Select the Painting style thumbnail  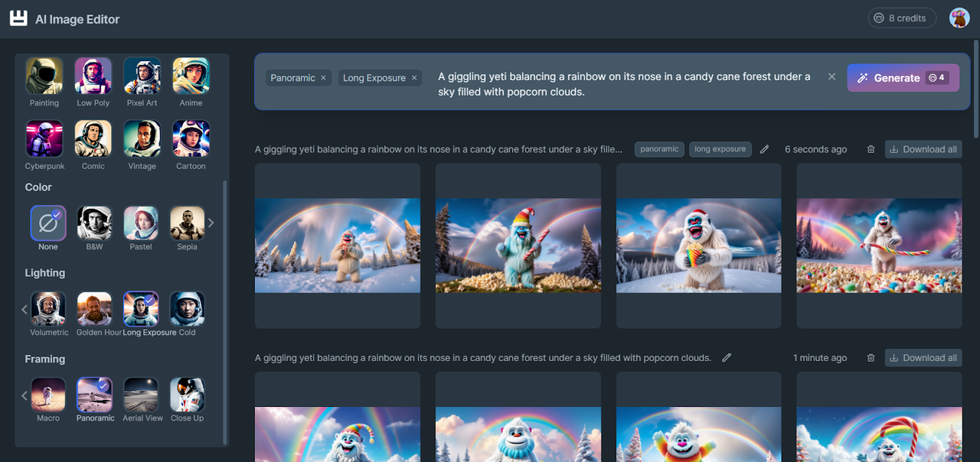[44, 76]
